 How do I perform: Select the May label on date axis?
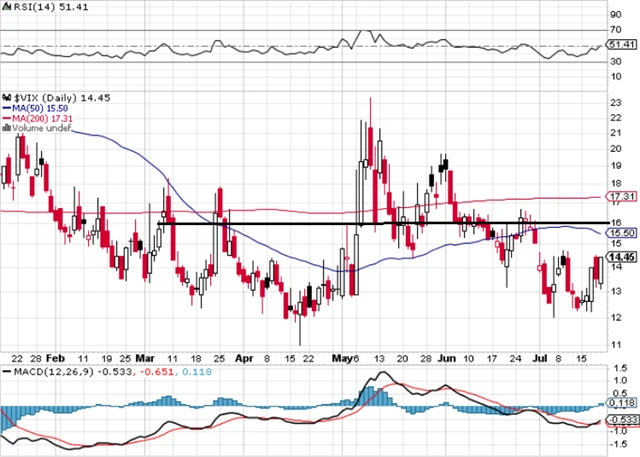click(x=343, y=355)
